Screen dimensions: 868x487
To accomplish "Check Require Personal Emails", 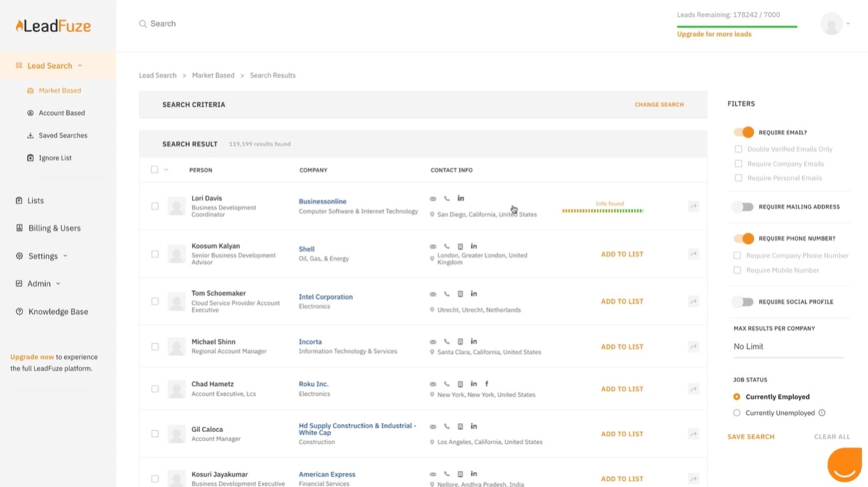I will (739, 178).
